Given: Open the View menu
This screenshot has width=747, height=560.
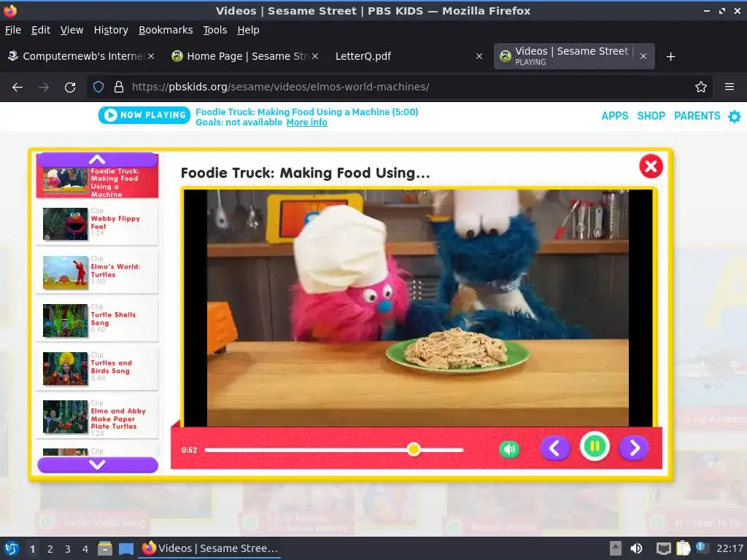Looking at the screenshot, I should coord(71,30).
